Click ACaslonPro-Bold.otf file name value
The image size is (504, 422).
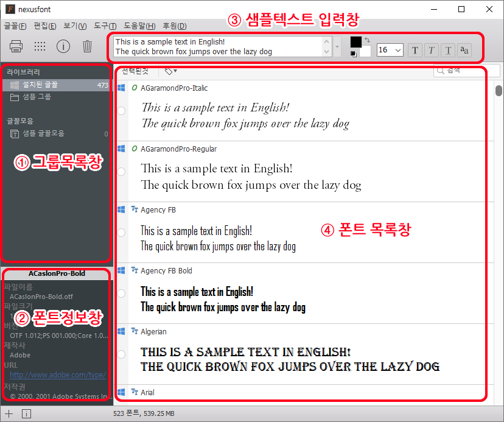[x=41, y=297]
